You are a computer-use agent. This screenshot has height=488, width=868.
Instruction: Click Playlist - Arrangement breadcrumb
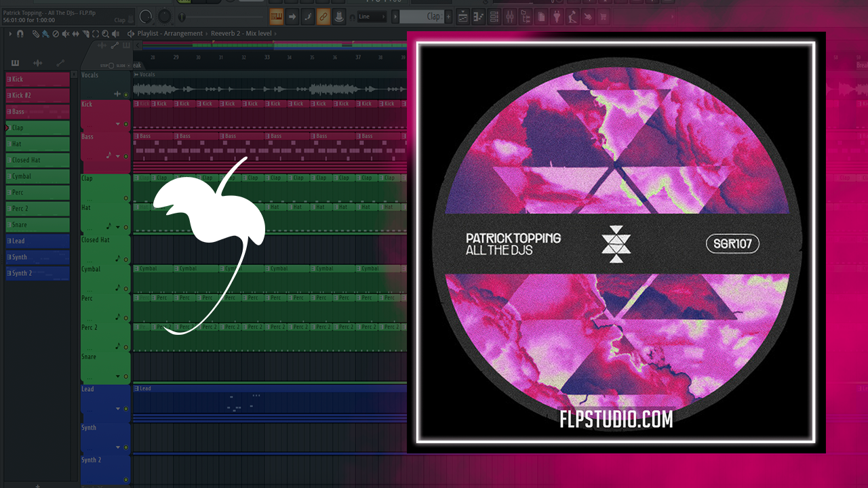click(170, 33)
